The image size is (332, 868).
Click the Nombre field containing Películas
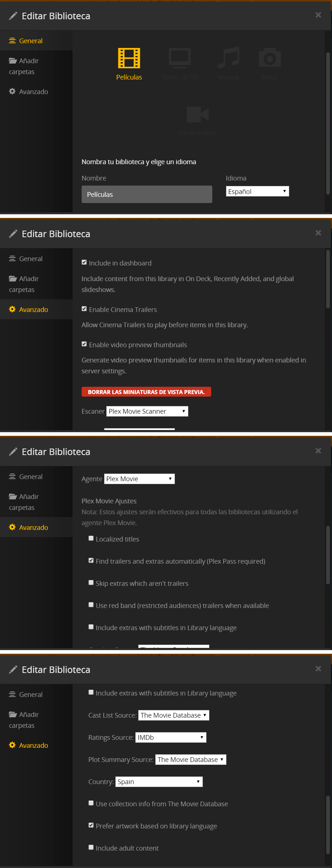147,194
